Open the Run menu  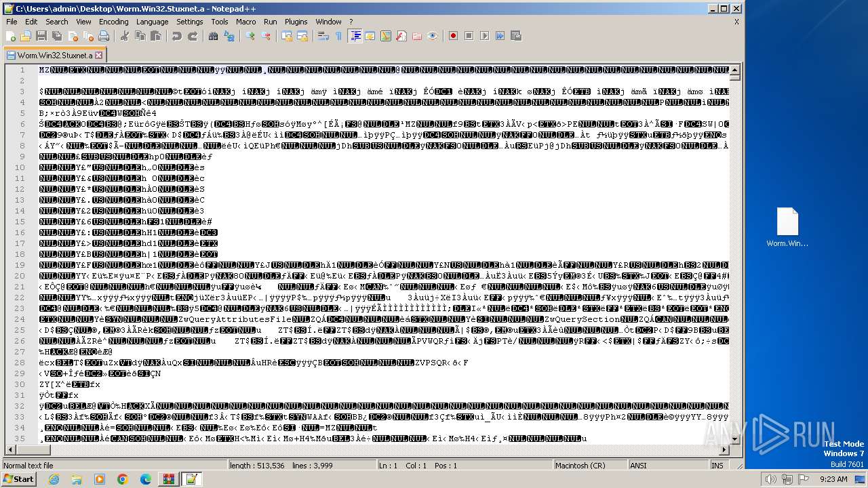pyautogui.click(x=271, y=22)
